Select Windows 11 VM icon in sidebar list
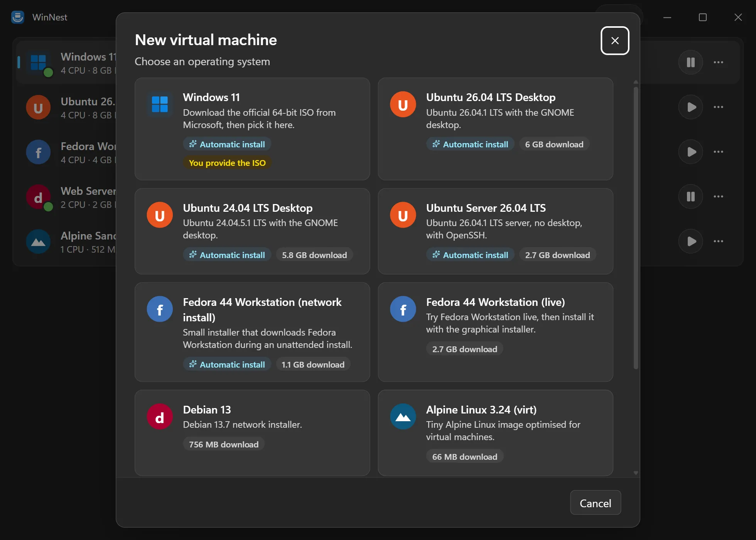The width and height of the screenshot is (756, 540). tap(38, 62)
